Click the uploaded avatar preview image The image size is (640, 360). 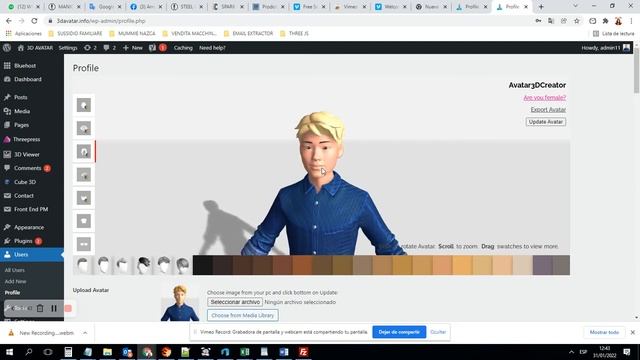pyautogui.click(x=180, y=303)
